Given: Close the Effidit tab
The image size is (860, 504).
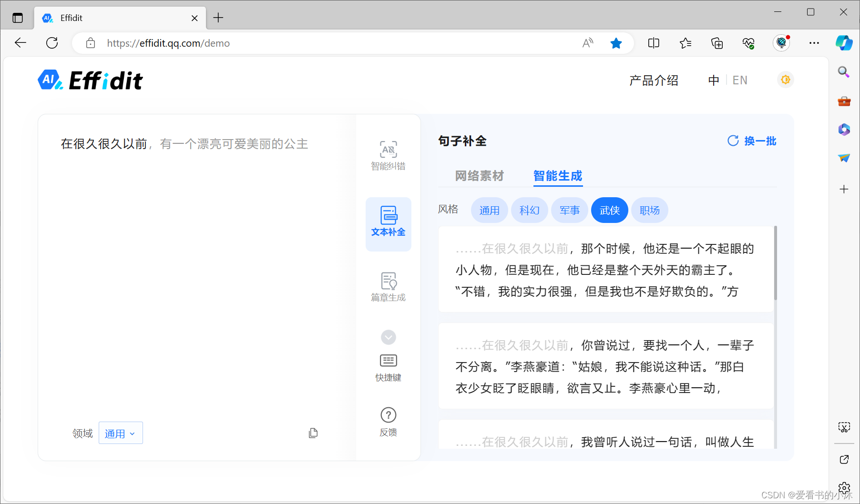Looking at the screenshot, I should pos(195,18).
